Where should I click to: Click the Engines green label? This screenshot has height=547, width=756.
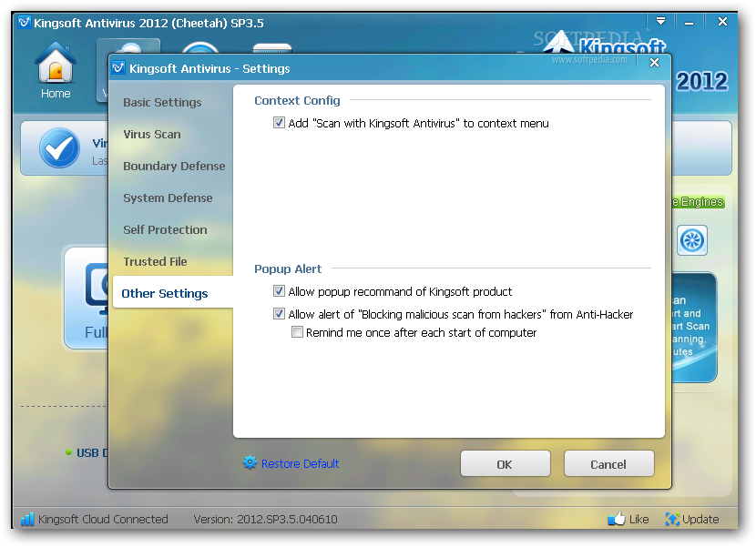(x=699, y=201)
